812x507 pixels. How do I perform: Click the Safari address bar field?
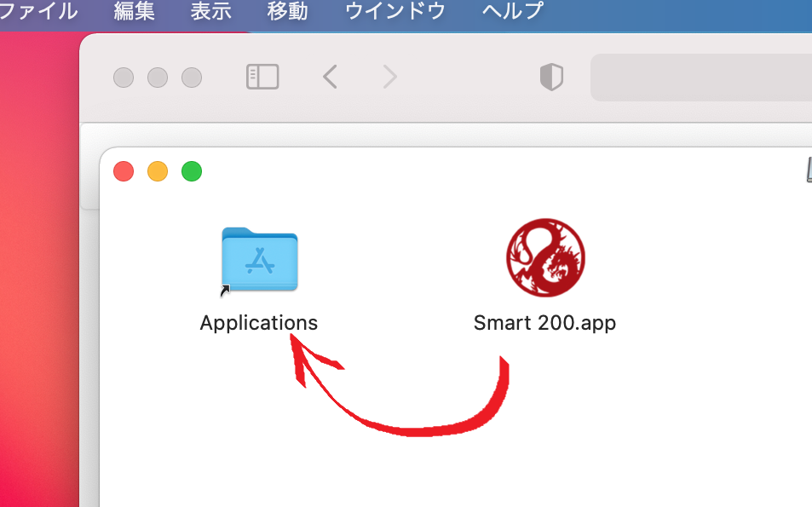pos(701,78)
